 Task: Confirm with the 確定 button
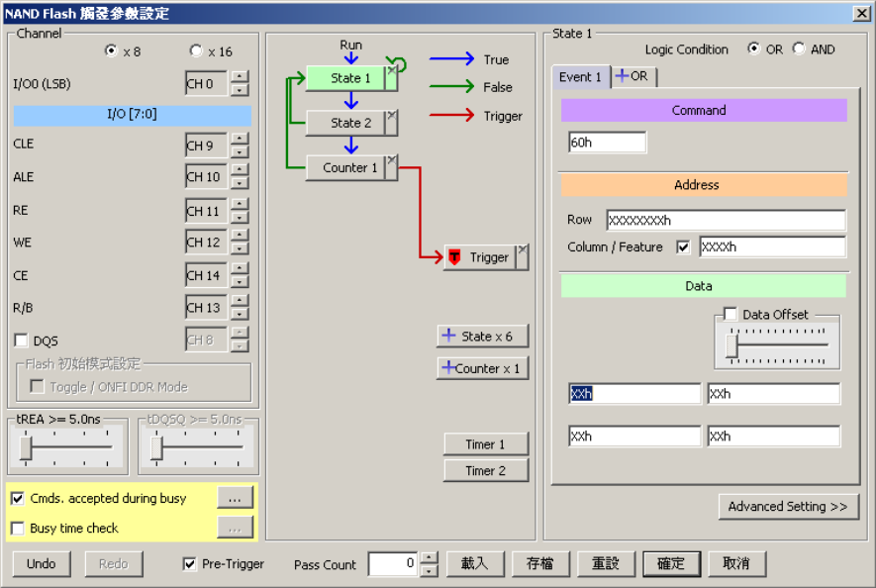coord(671,563)
